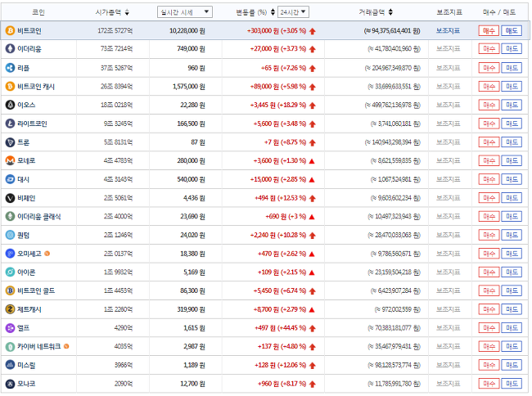Viewport: 532px width, 396px height.
Task: Click the Zcash (제트캐시) coin icon
Action: point(10,309)
